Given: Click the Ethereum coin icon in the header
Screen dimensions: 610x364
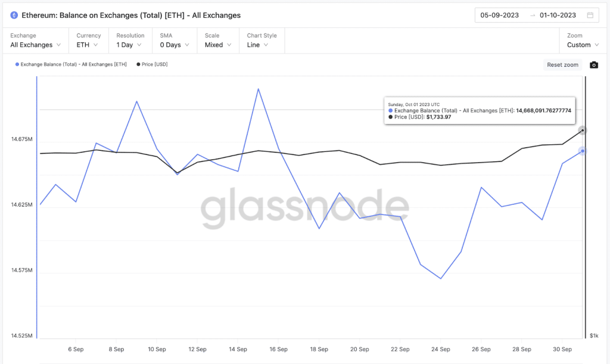Looking at the screenshot, I should (x=14, y=15).
